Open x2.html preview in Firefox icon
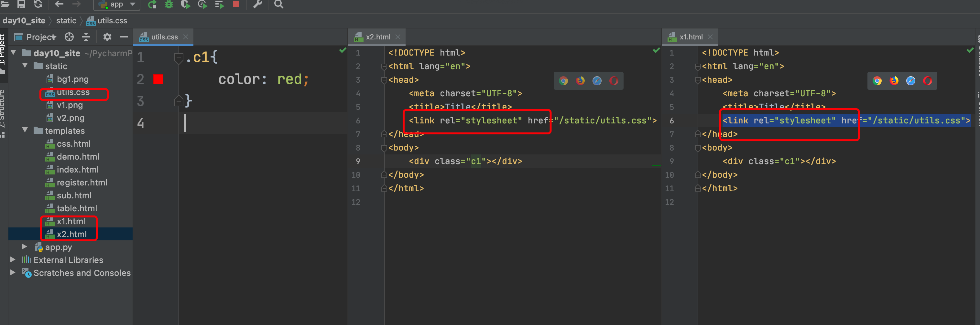980x325 pixels. [x=580, y=80]
